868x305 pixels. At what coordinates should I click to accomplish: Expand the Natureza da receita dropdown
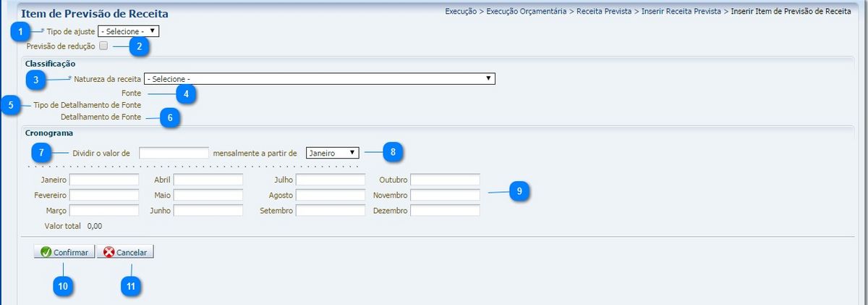319,78
